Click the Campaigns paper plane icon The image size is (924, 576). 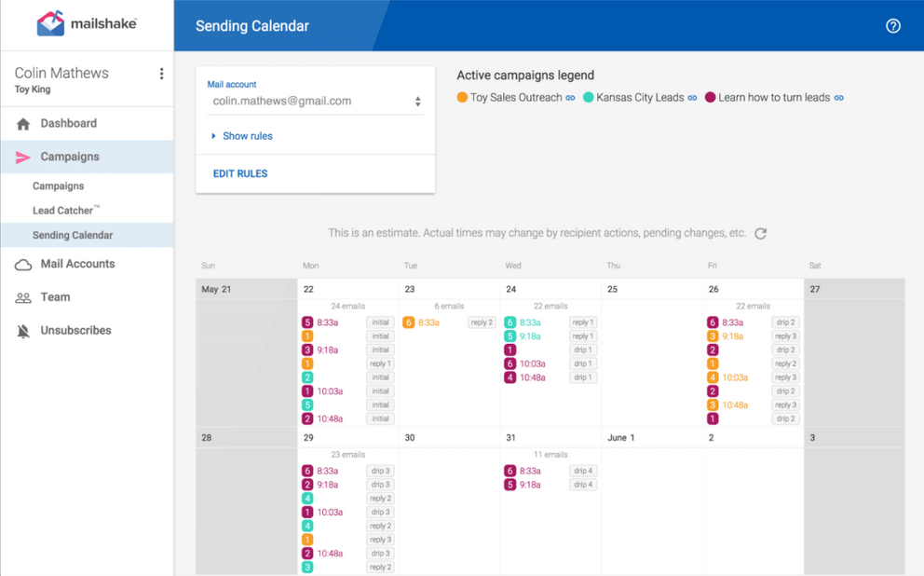23,157
